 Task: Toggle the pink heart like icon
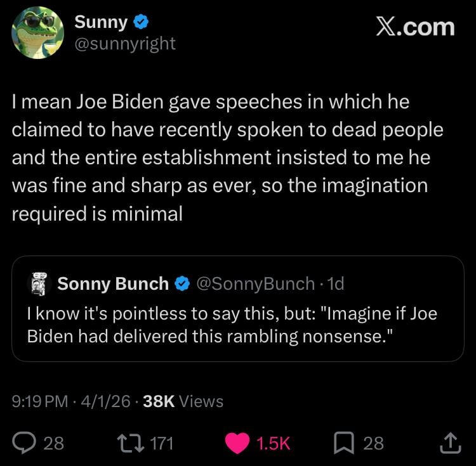pyautogui.click(x=238, y=442)
